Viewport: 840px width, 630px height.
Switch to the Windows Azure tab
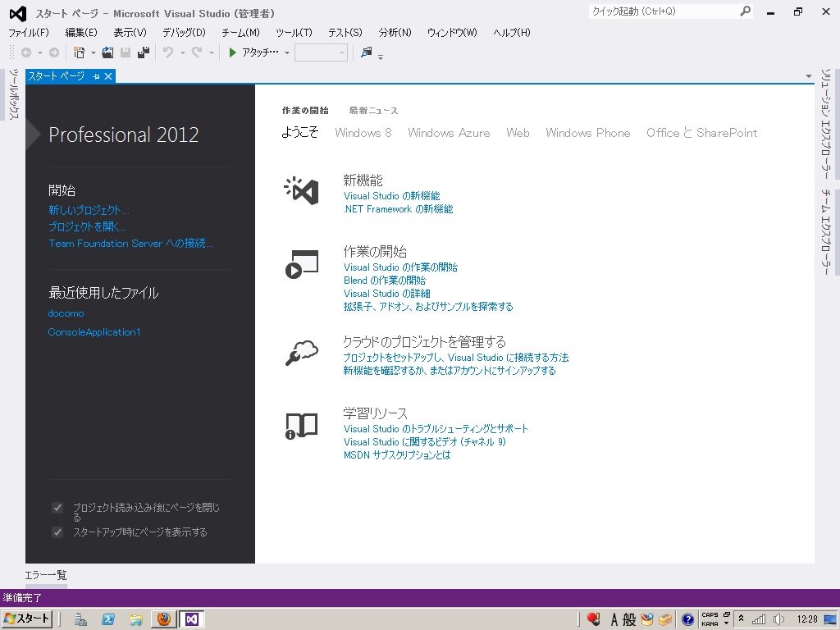click(449, 133)
